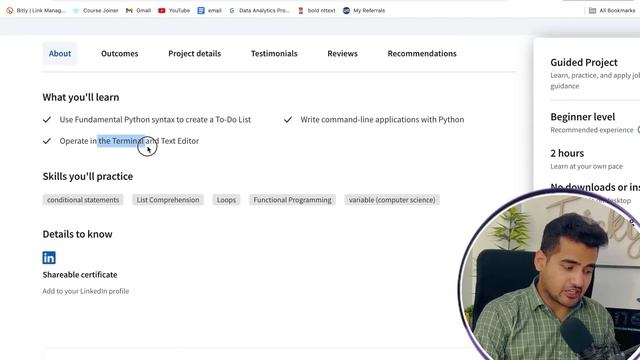Click the 'What you'll learn' heading
Viewport: 640px width, 360px height.
point(81,97)
